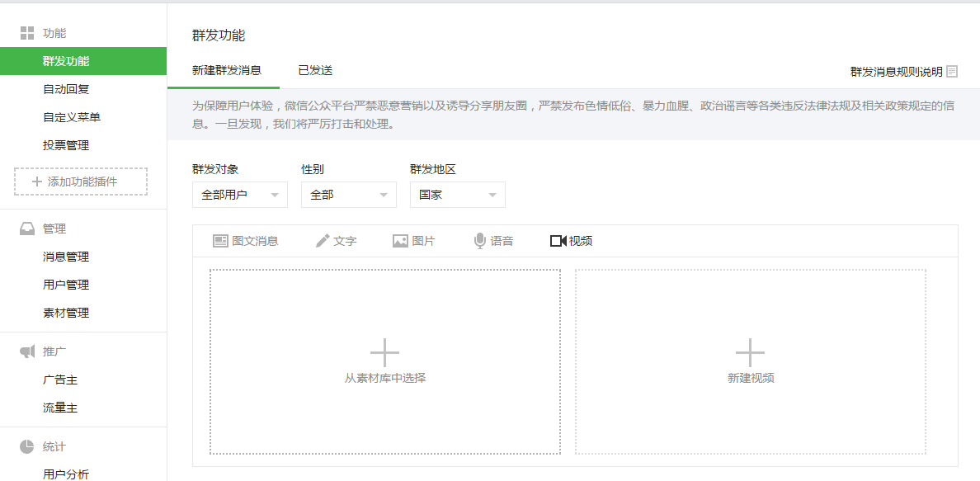Expand the 性别 gender dropdown
The width and height of the screenshot is (980, 481).
(x=348, y=195)
